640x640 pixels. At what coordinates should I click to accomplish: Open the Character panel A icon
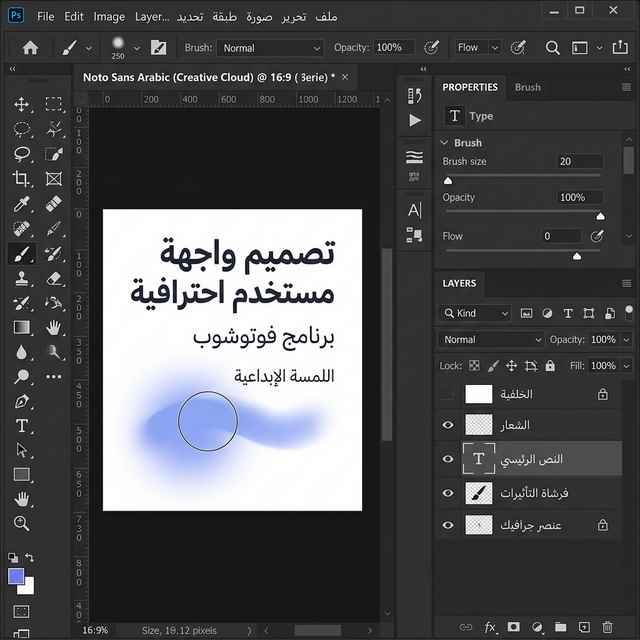click(x=415, y=210)
